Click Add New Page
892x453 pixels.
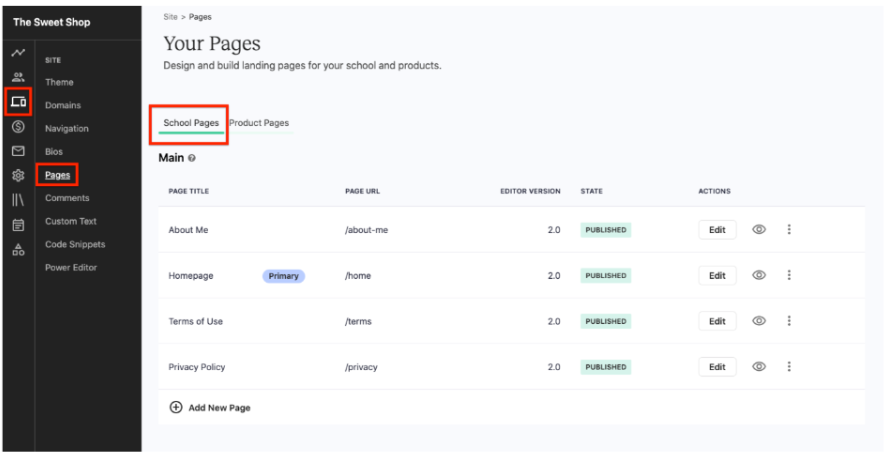point(210,407)
